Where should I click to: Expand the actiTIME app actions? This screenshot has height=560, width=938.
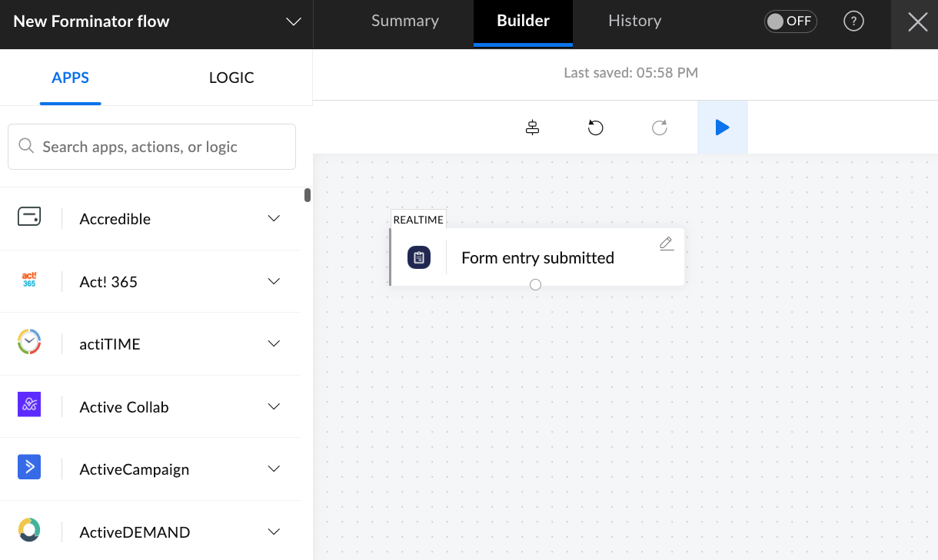(274, 343)
